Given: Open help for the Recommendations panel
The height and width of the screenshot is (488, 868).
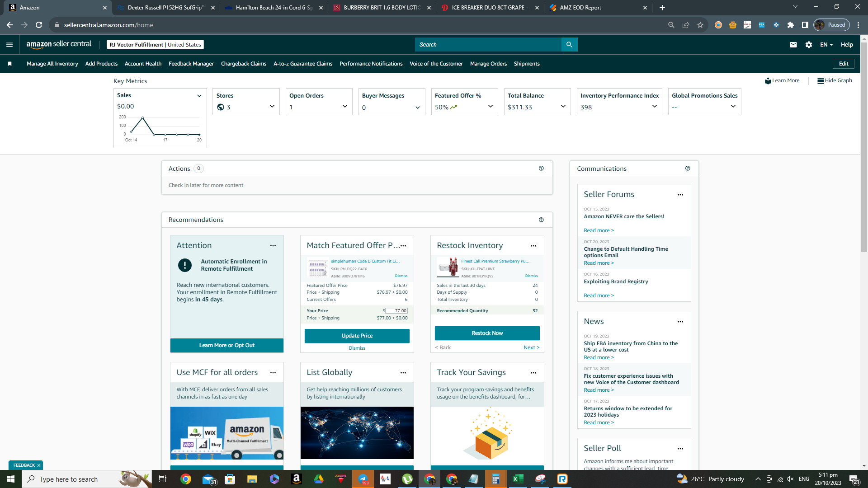Looking at the screenshot, I should (541, 220).
